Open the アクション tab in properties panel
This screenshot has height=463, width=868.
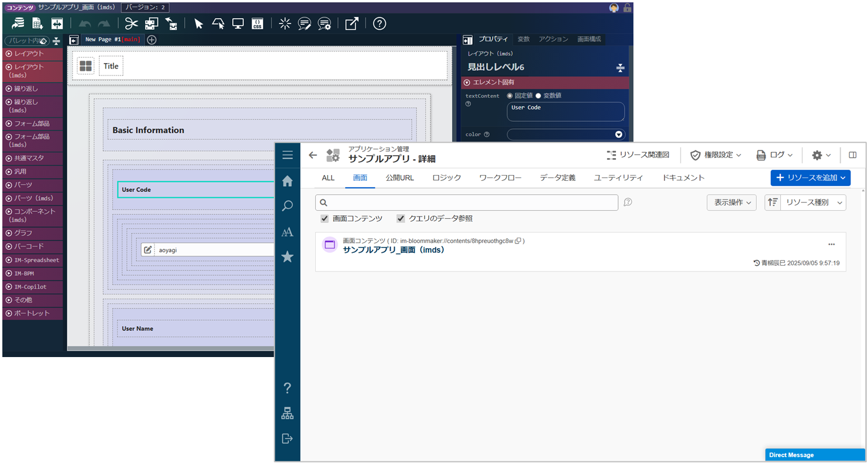(553, 39)
